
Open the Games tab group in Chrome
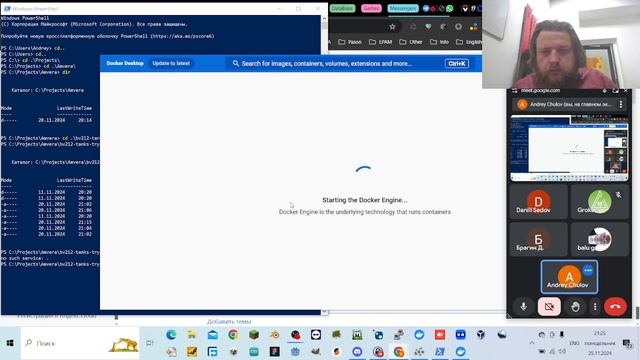point(371,8)
